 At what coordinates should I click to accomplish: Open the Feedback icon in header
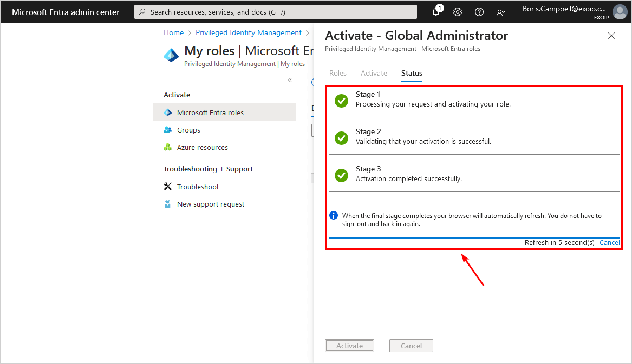501,12
